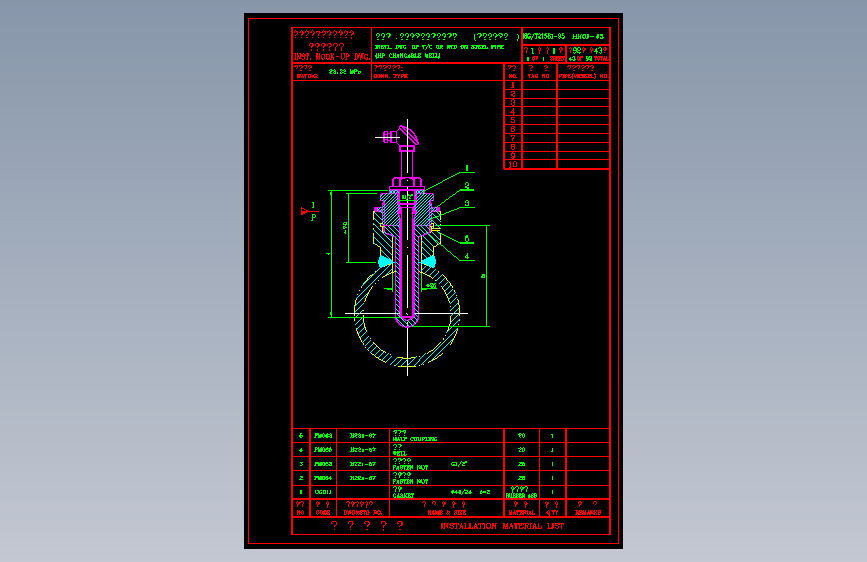867x562 pixels.
Task: Select the 'CODE' column header
Action: tap(323, 513)
